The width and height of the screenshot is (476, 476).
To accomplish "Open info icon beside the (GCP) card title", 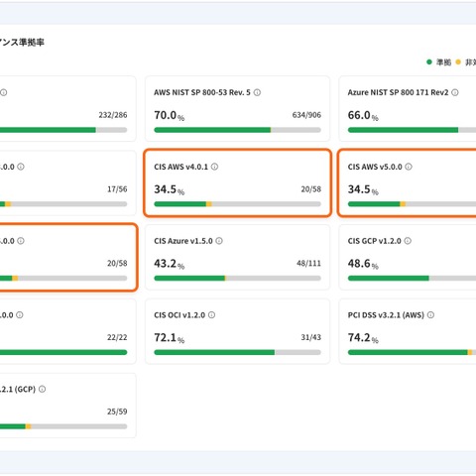I will click(42, 389).
